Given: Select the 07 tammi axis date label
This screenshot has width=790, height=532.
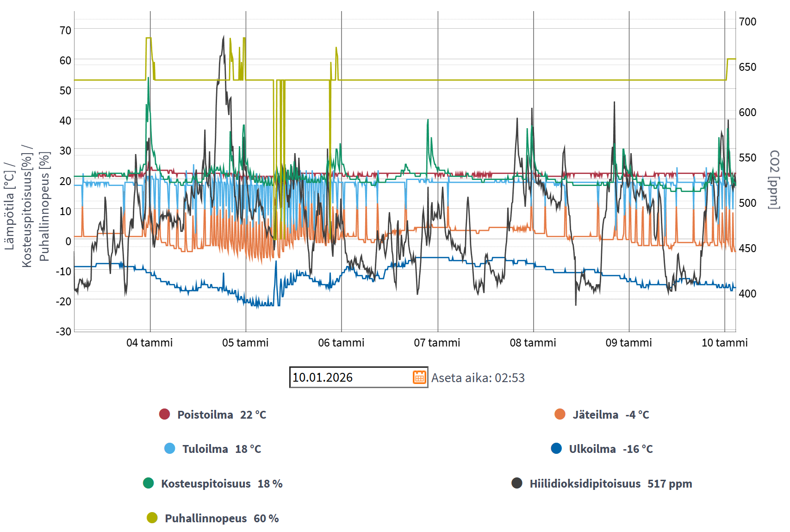Looking at the screenshot, I should point(437,343).
